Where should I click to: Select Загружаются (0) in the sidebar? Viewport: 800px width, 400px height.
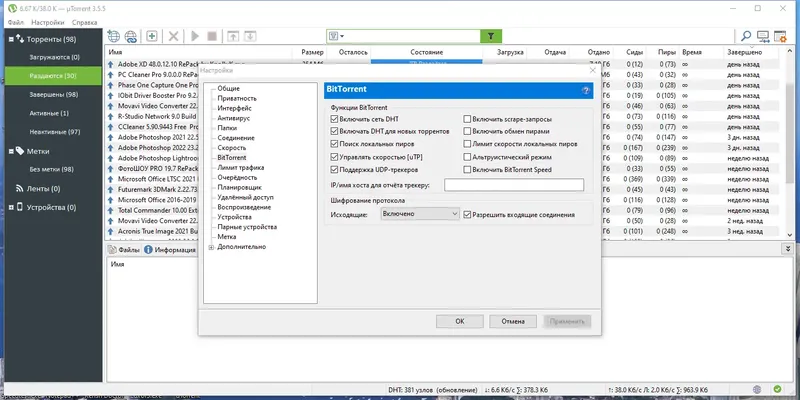(55, 57)
